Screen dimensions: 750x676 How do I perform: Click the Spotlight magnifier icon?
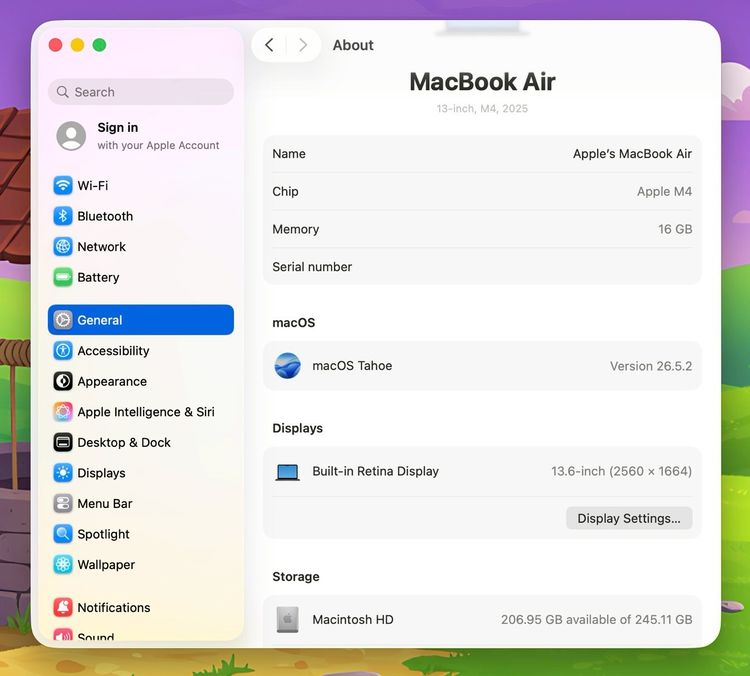point(63,534)
